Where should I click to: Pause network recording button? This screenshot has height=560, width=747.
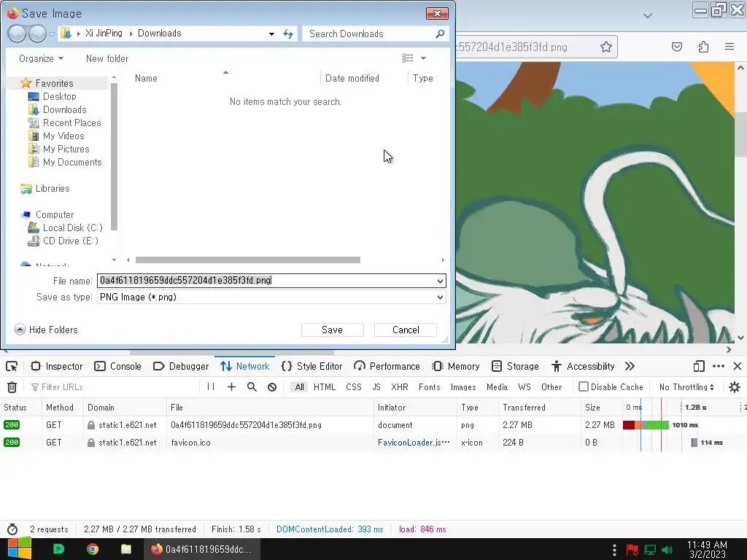tap(211, 386)
